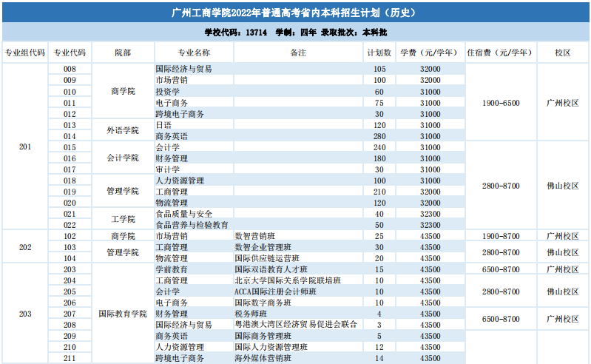Click the note 国际数字商务班
This screenshot has width=591, height=364.
(x=263, y=303)
